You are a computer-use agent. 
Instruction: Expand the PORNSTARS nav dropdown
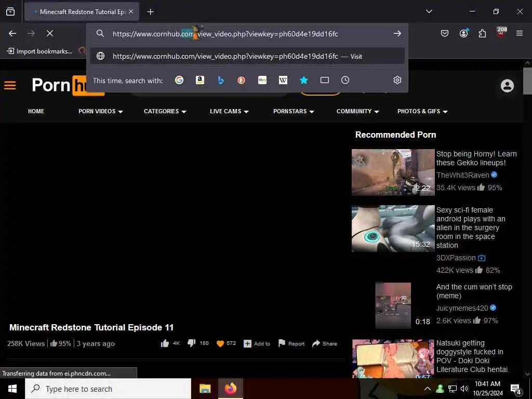294,111
